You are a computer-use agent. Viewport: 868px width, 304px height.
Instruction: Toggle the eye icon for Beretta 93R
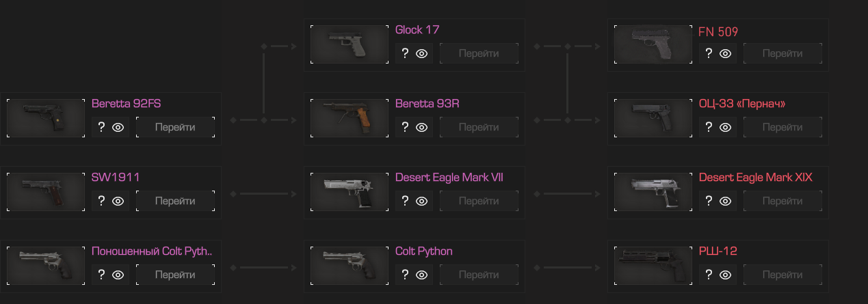click(x=421, y=127)
